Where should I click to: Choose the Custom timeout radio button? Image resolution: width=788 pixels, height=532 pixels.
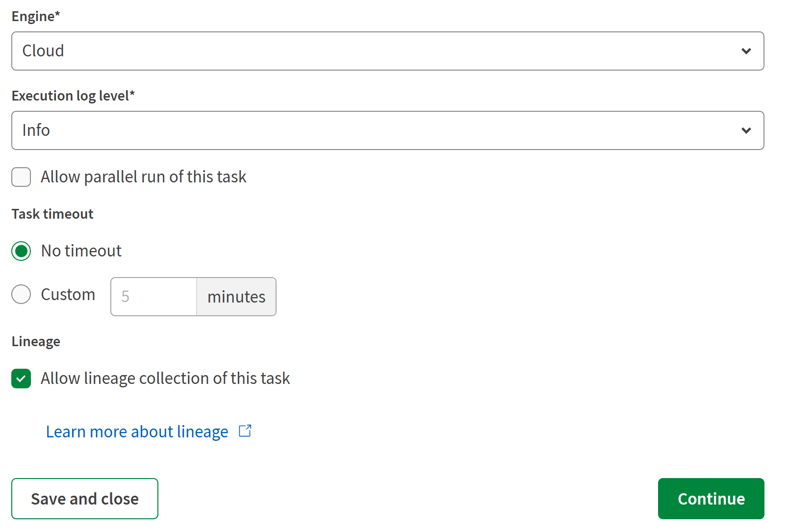pos(21,295)
